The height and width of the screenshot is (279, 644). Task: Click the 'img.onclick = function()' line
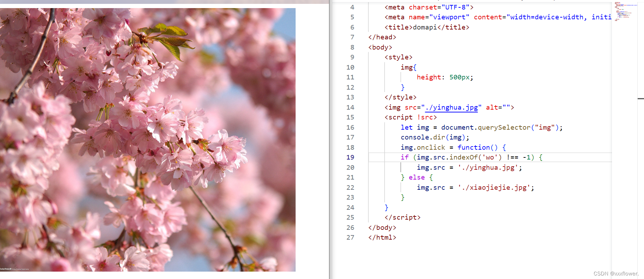click(453, 148)
